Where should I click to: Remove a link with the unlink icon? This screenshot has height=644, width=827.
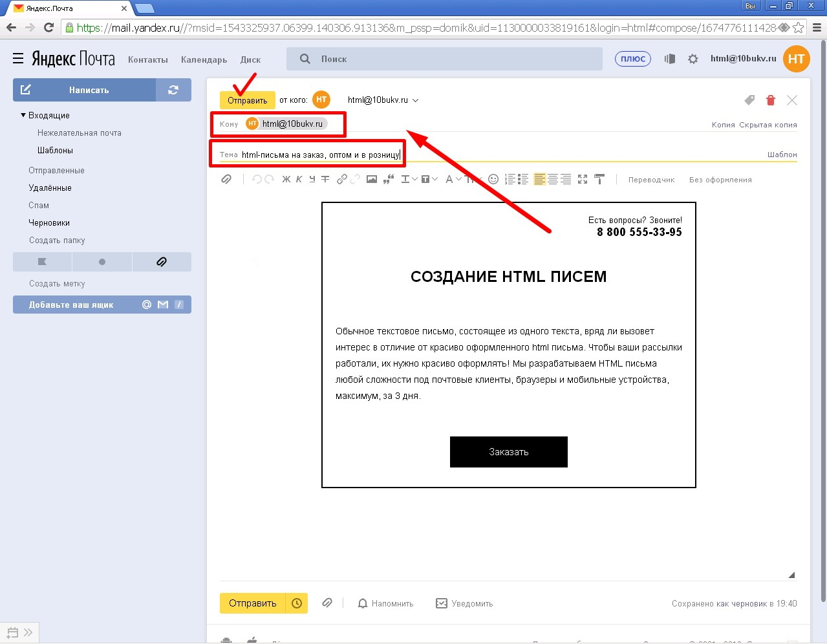point(355,179)
